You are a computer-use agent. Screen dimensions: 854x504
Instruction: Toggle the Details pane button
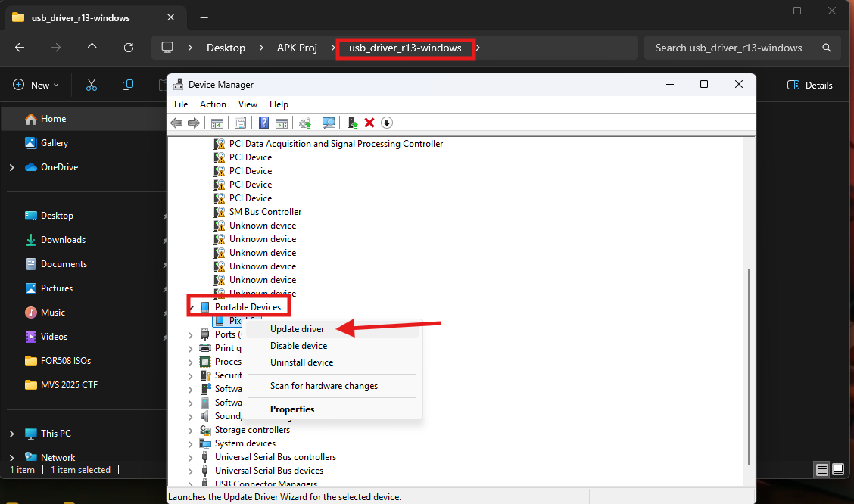(810, 86)
